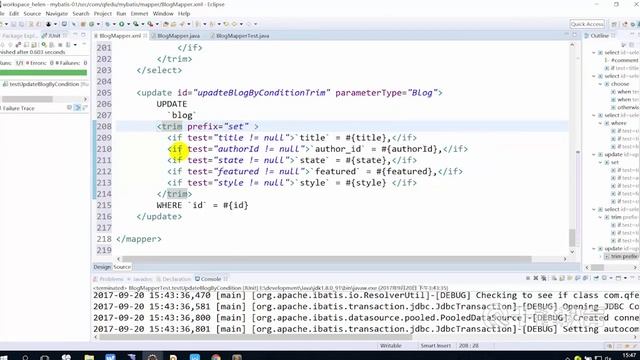
Task: Click Show Stack Trace in Console icon
Action: point(69,108)
